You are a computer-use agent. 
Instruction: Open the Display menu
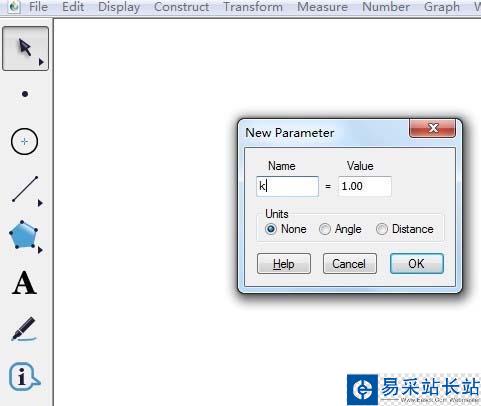[x=119, y=7]
